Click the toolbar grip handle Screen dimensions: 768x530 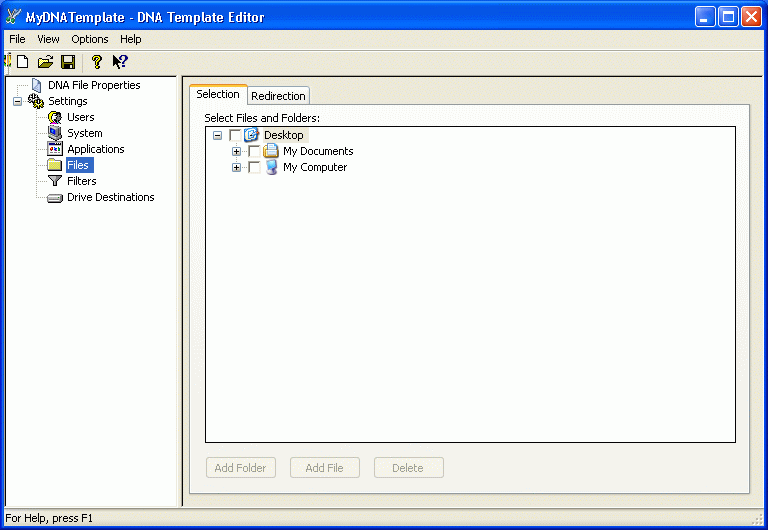point(8,62)
